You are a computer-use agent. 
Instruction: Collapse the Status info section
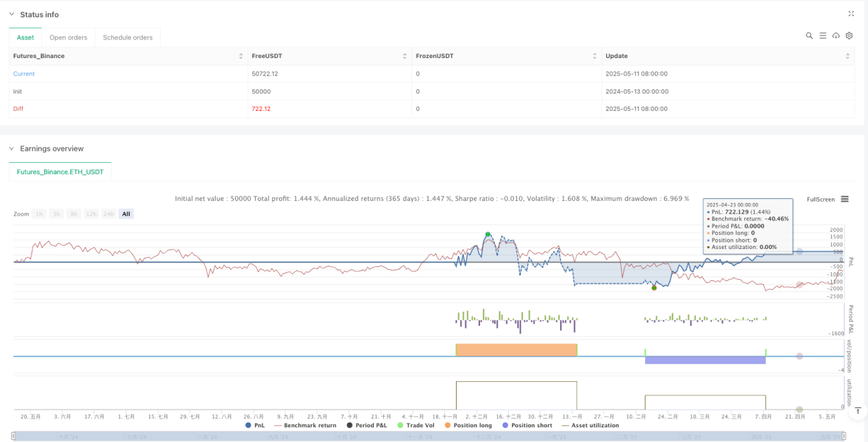click(x=11, y=15)
